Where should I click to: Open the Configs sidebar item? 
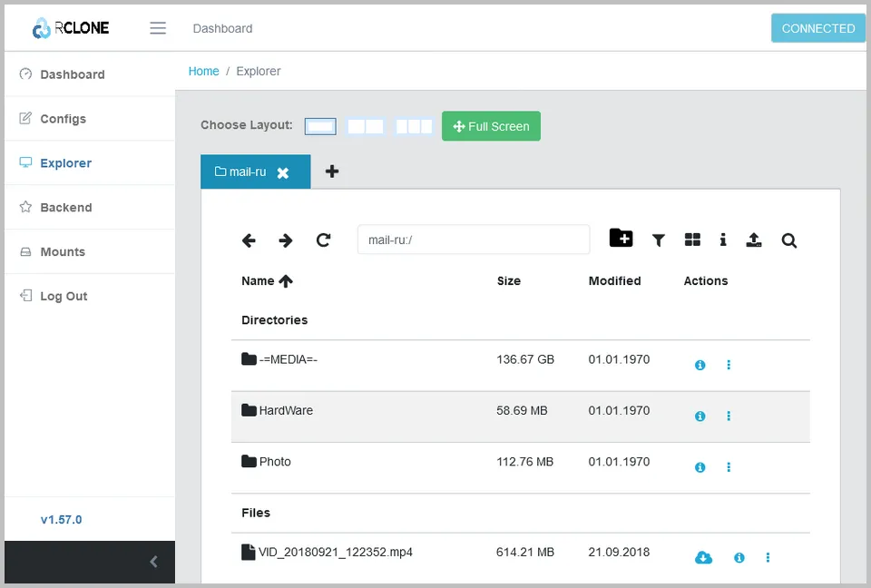63,119
